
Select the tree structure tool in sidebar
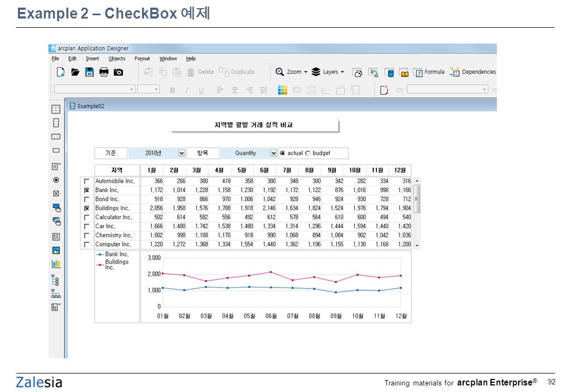(55, 280)
